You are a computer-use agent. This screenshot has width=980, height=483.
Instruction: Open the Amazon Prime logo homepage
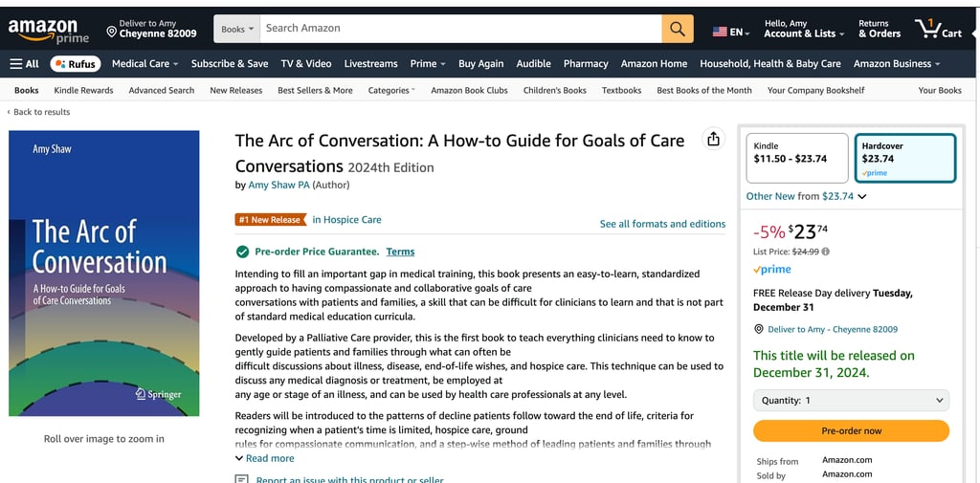pyautogui.click(x=48, y=30)
